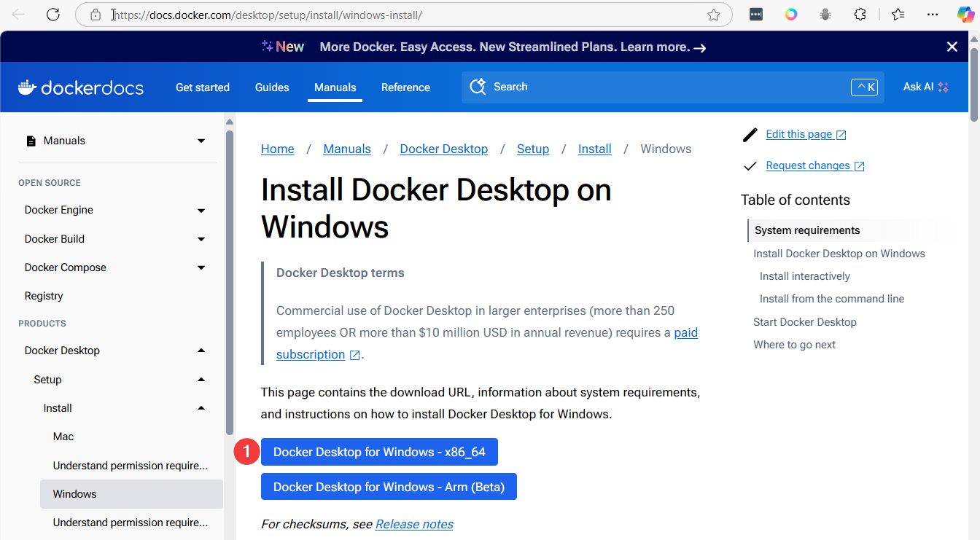Click the sparkle New badge in banner
The image size is (980, 540).
tap(283, 47)
